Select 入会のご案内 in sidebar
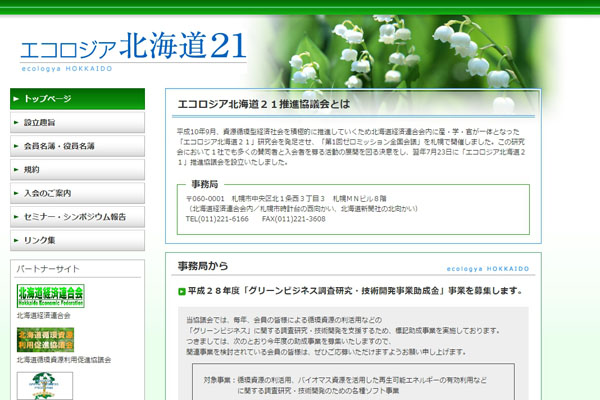600x400 pixels. tap(77, 193)
